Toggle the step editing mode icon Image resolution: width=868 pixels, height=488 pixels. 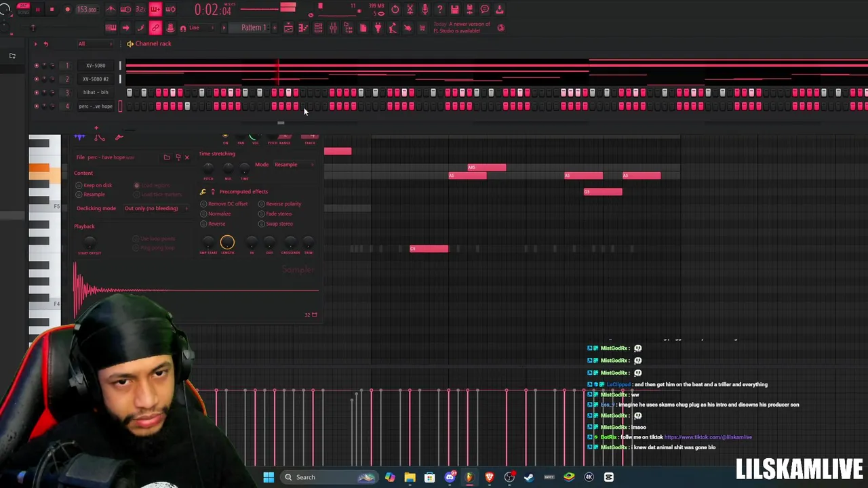coord(140,28)
